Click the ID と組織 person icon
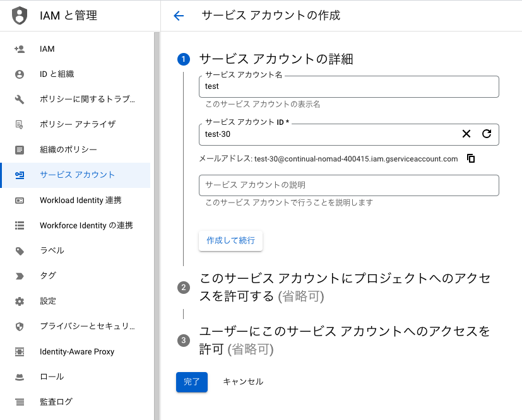 20,74
